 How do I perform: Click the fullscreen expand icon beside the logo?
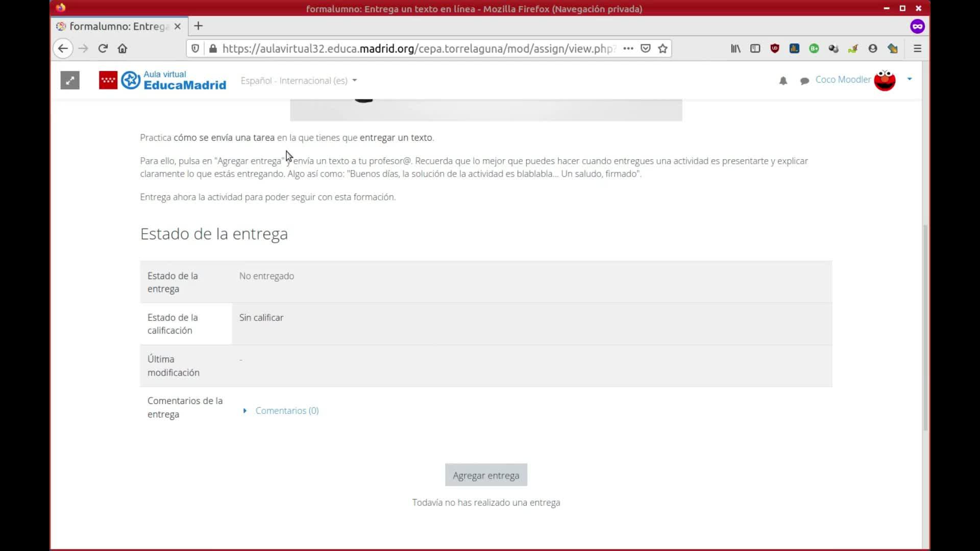tap(70, 80)
